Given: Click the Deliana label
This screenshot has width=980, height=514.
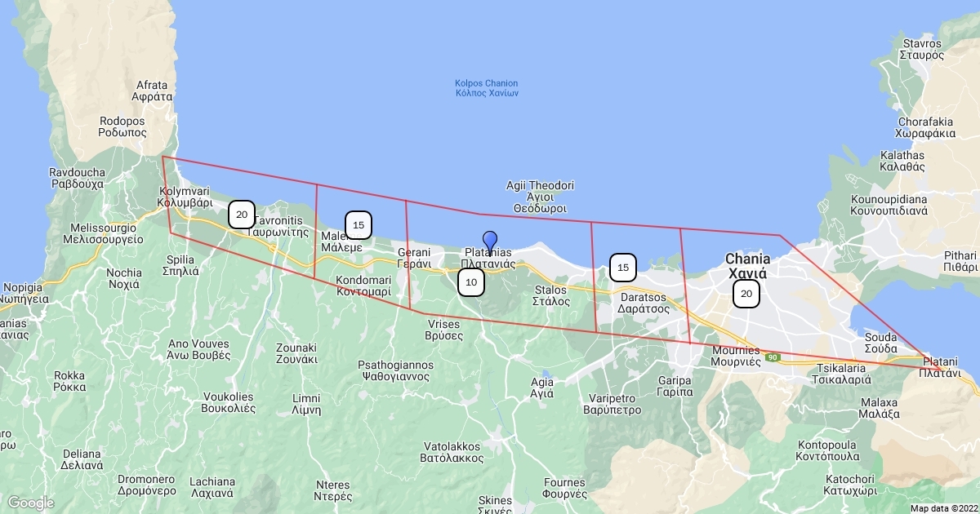Looking at the screenshot, I should click(82, 459).
